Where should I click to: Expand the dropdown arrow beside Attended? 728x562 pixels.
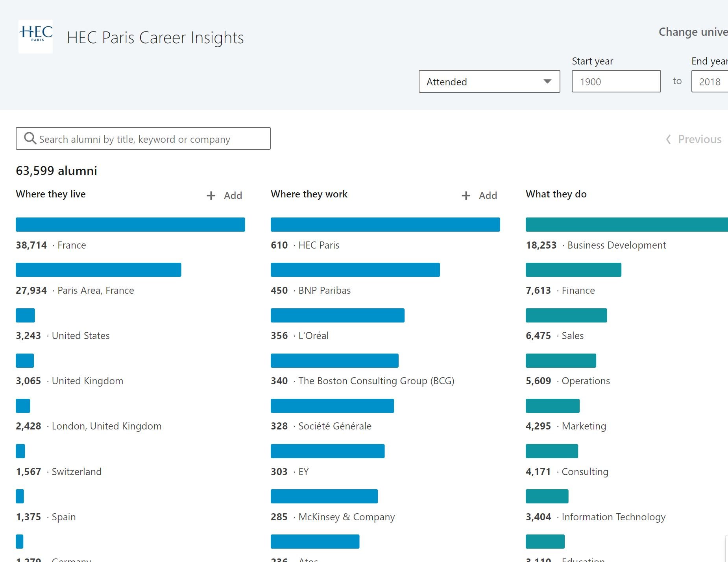tap(548, 81)
